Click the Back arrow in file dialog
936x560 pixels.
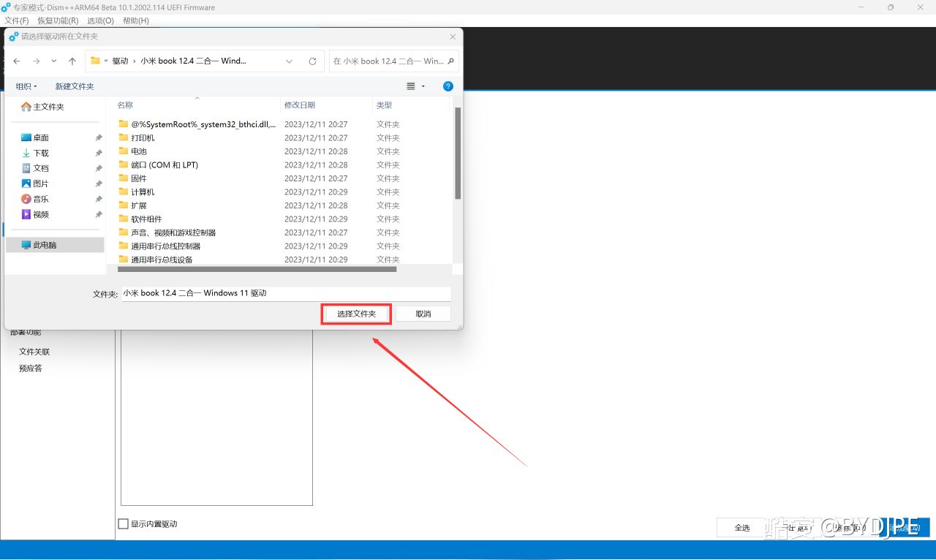point(17,61)
